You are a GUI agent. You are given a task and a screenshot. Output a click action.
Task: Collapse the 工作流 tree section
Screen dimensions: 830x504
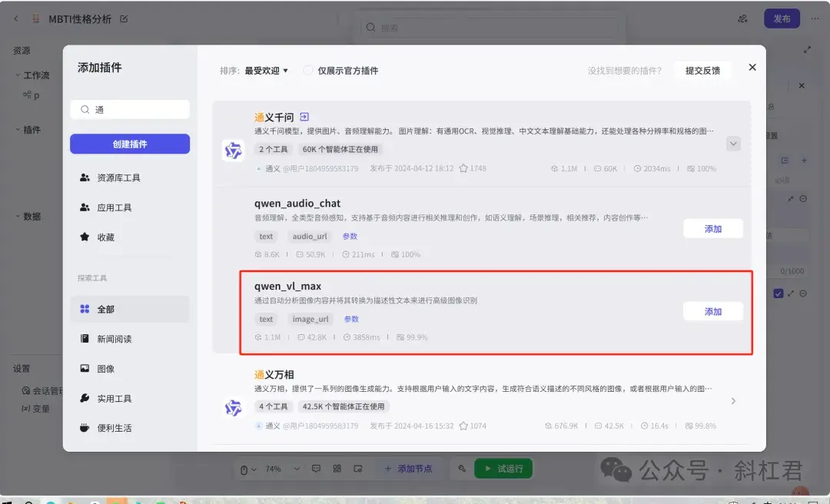(18, 75)
